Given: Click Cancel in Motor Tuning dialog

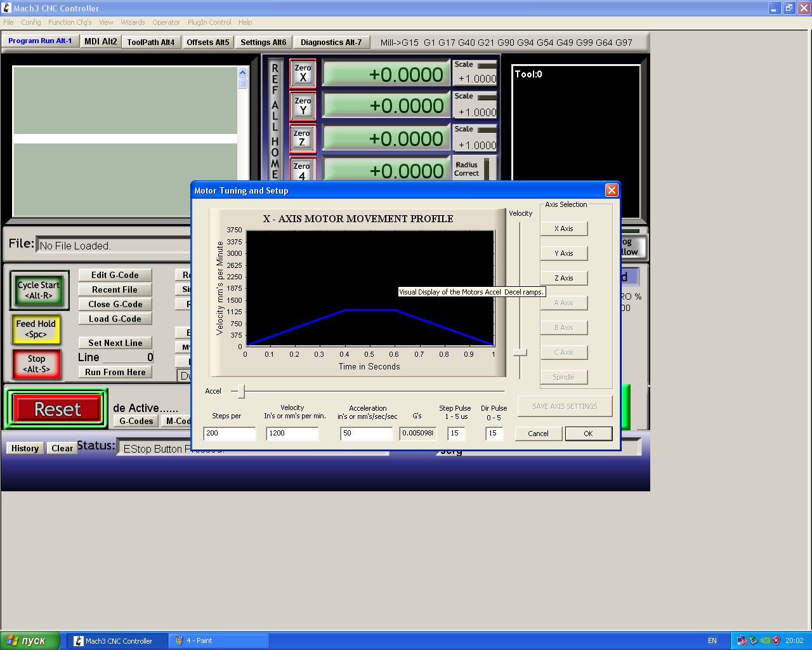Looking at the screenshot, I should point(538,434).
